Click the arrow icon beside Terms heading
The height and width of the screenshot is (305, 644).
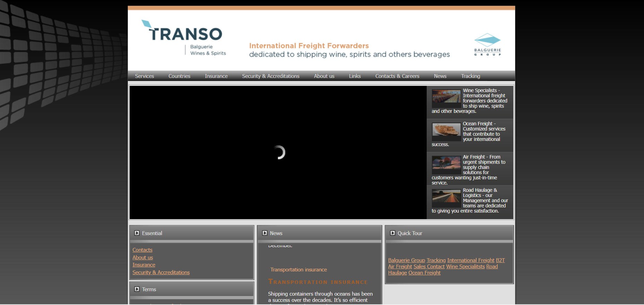point(137,289)
